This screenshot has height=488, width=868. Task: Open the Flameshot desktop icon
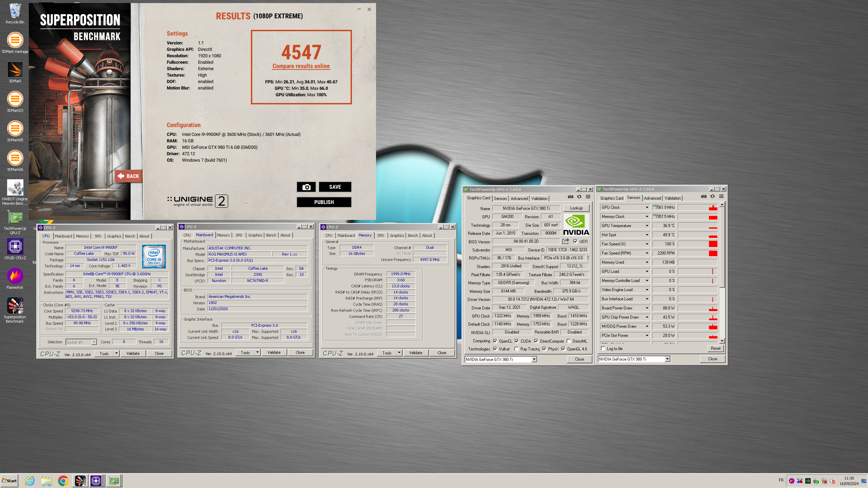15,279
